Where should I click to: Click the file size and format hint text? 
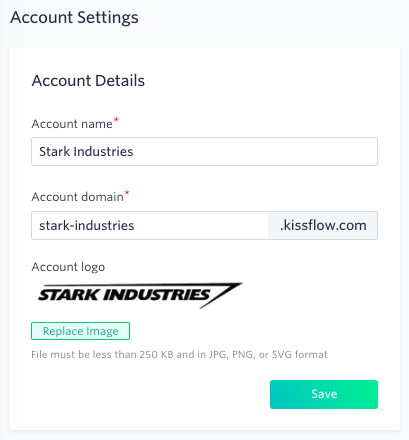(179, 354)
